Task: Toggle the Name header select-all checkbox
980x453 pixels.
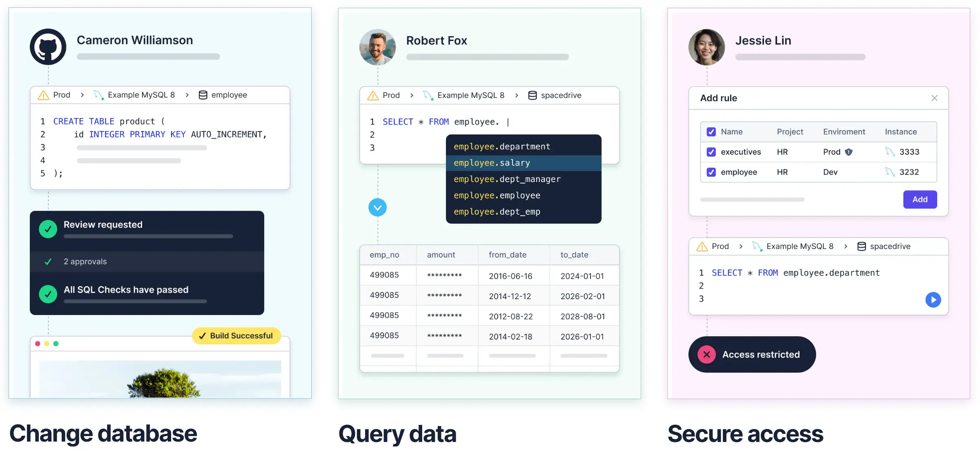Action: (711, 132)
